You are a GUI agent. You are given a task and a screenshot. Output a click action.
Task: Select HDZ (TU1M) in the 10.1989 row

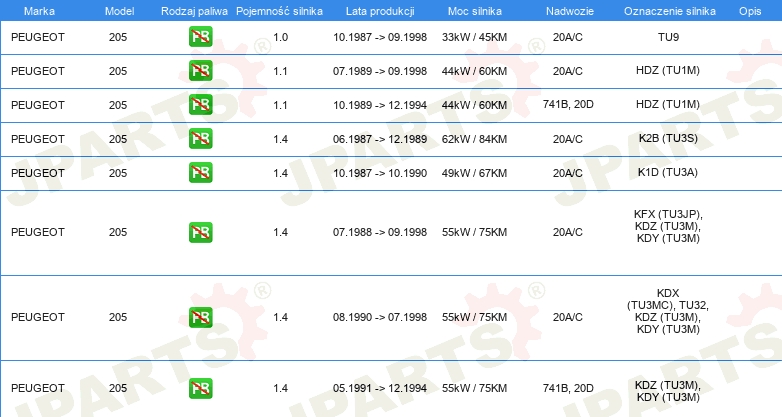[668, 104]
